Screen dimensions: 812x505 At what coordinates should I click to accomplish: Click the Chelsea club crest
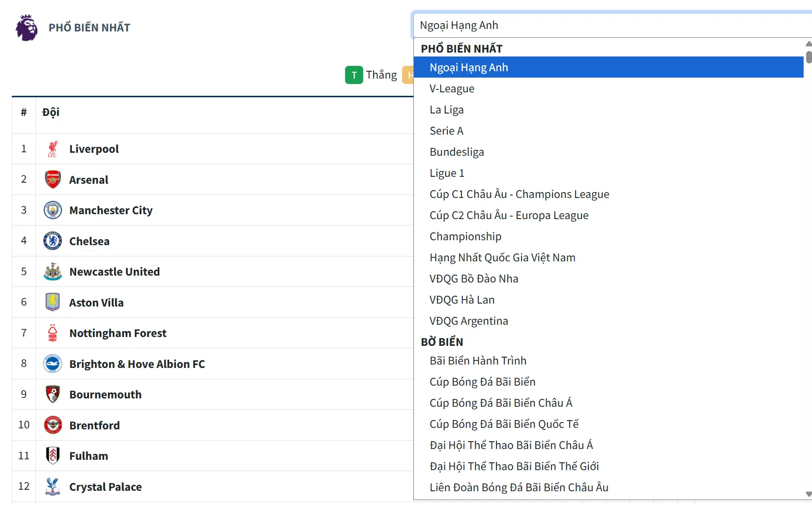point(53,241)
